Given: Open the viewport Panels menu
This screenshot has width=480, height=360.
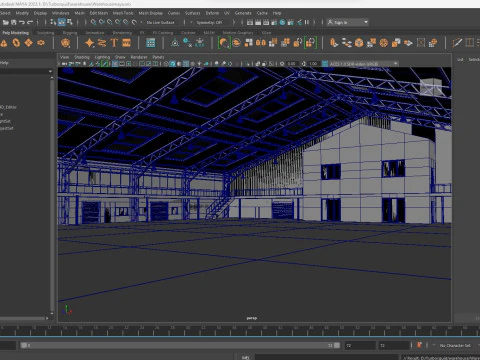Looking at the screenshot, I should [158, 57].
